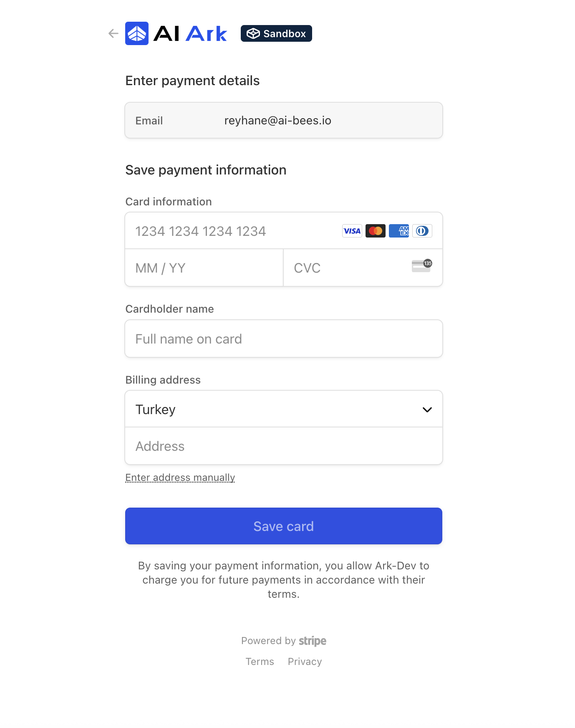
Task: Open the Terms link
Action: pos(260,662)
